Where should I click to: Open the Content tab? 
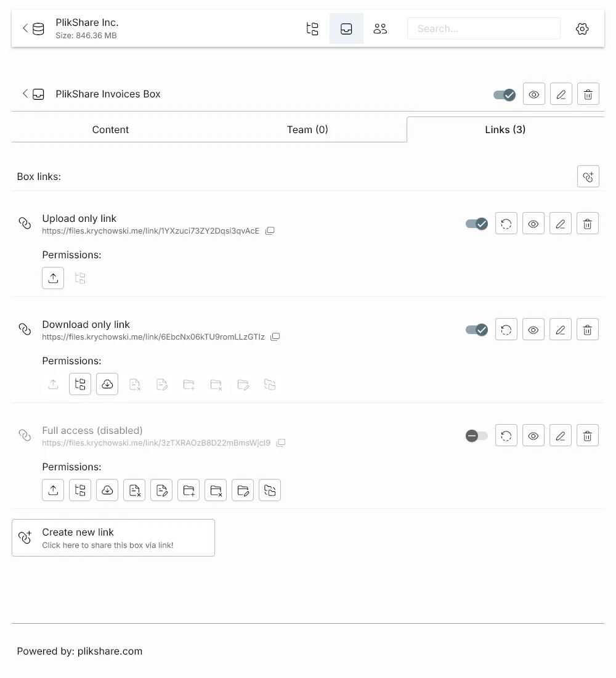pyautogui.click(x=110, y=129)
